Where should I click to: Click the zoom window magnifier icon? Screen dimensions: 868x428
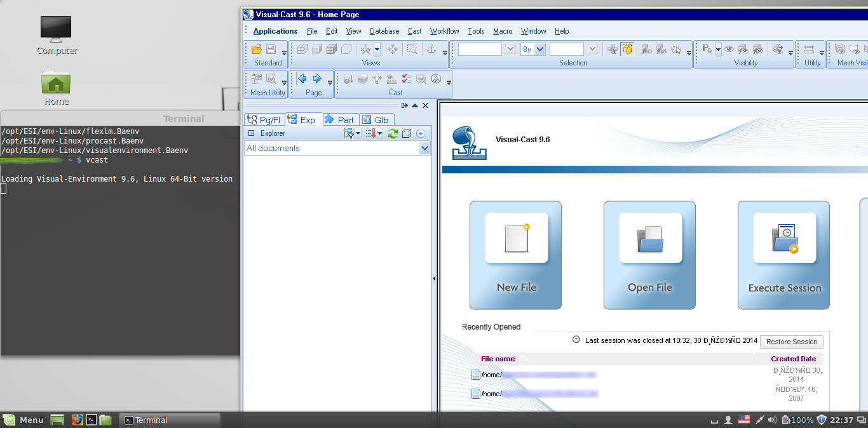tap(412, 49)
